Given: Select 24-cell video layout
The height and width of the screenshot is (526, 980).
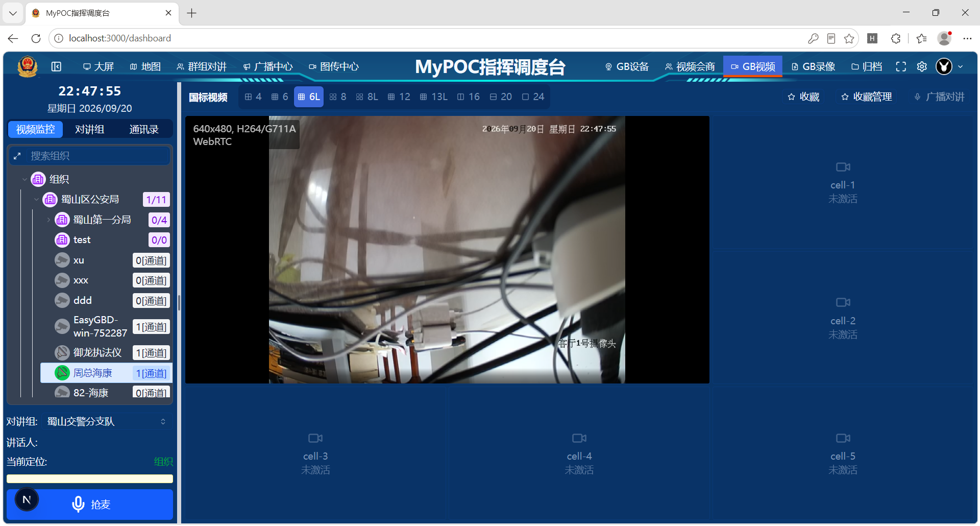Looking at the screenshot, I should coord(533,97).
